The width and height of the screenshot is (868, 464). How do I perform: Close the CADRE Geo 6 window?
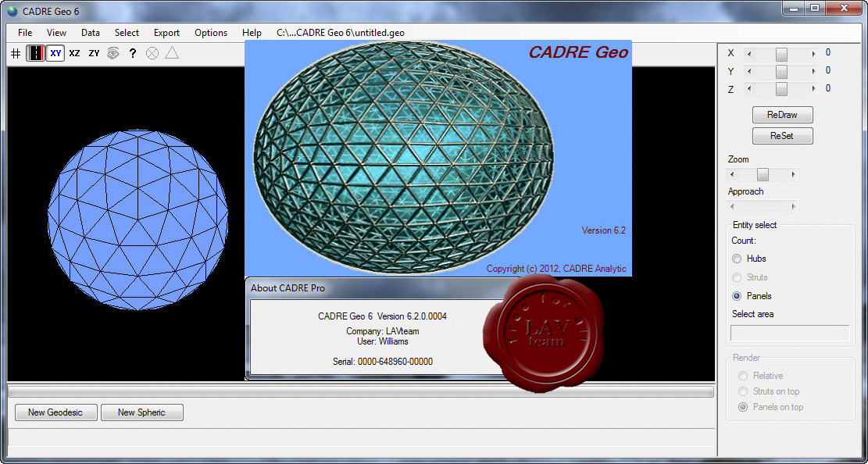pyautogui.click(x=844, y=8)
